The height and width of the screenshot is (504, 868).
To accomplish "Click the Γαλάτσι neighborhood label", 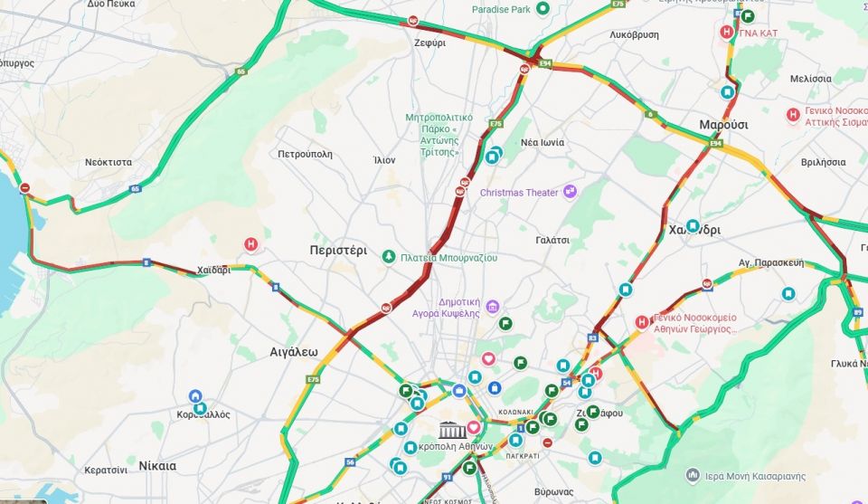I will (552, 240).
